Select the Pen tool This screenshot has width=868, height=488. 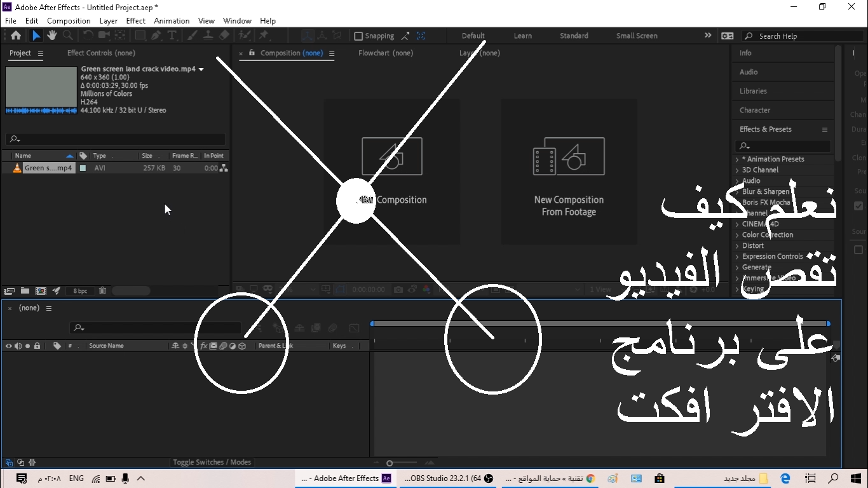(x=157, y=36)
